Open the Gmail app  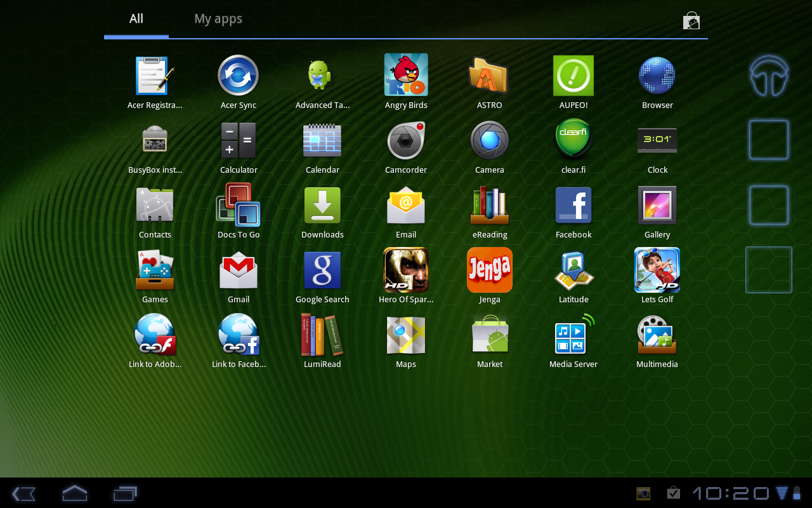click(239, 271)
